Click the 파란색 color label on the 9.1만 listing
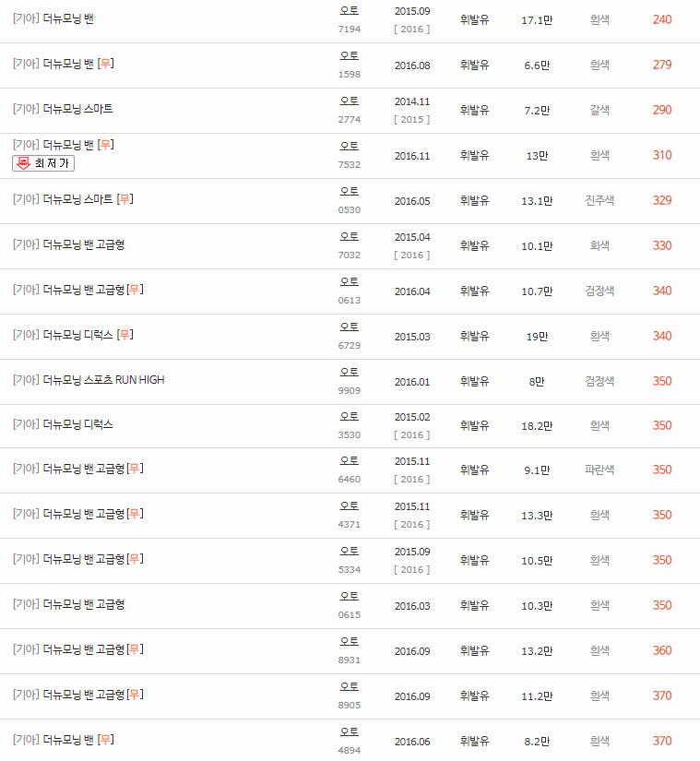Image resolution: width=700 pixels, height=761 pixels. [599, 470]
